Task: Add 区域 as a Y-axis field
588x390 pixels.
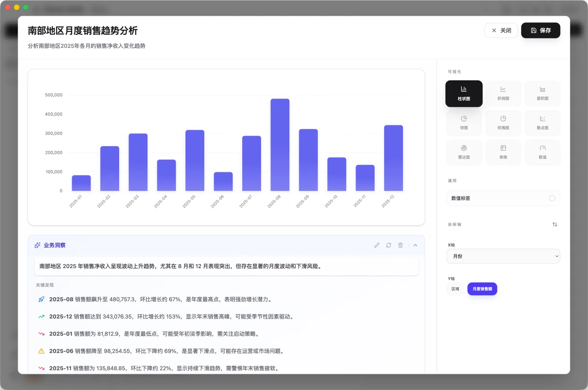Action: click(x=455, y=289)
